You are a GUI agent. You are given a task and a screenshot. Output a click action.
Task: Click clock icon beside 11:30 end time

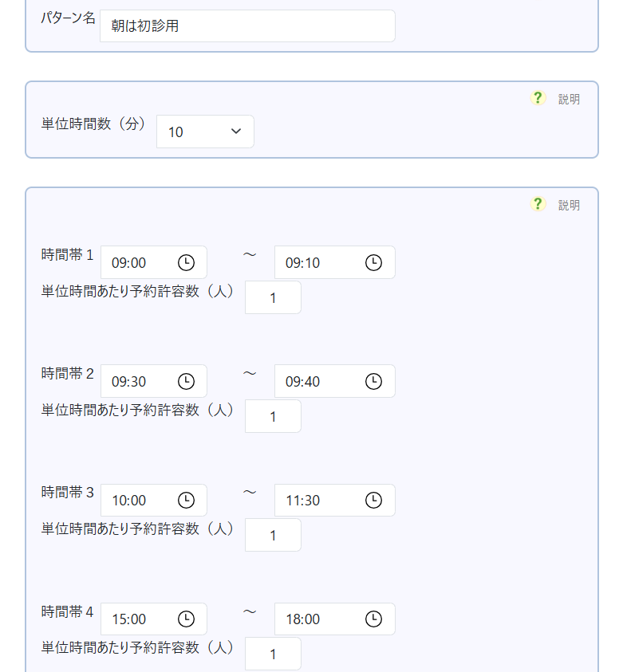[373, 500]
